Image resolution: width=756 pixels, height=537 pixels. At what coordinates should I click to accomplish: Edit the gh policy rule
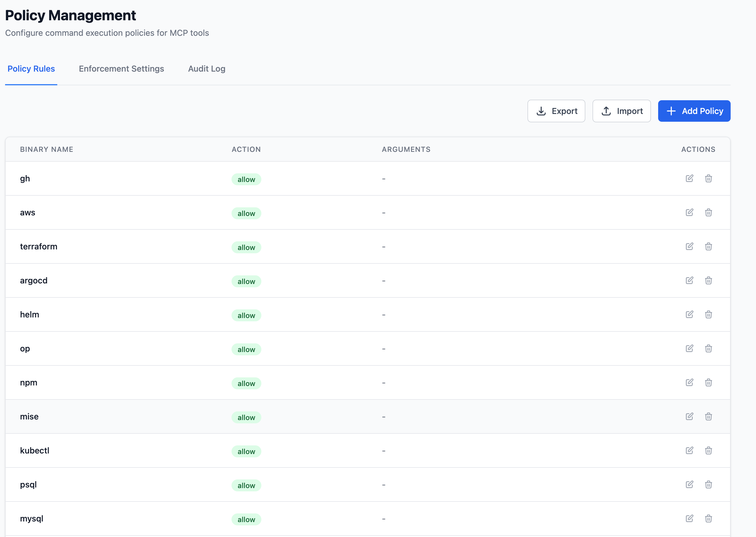pyautogui.click(x=689, y=179)
